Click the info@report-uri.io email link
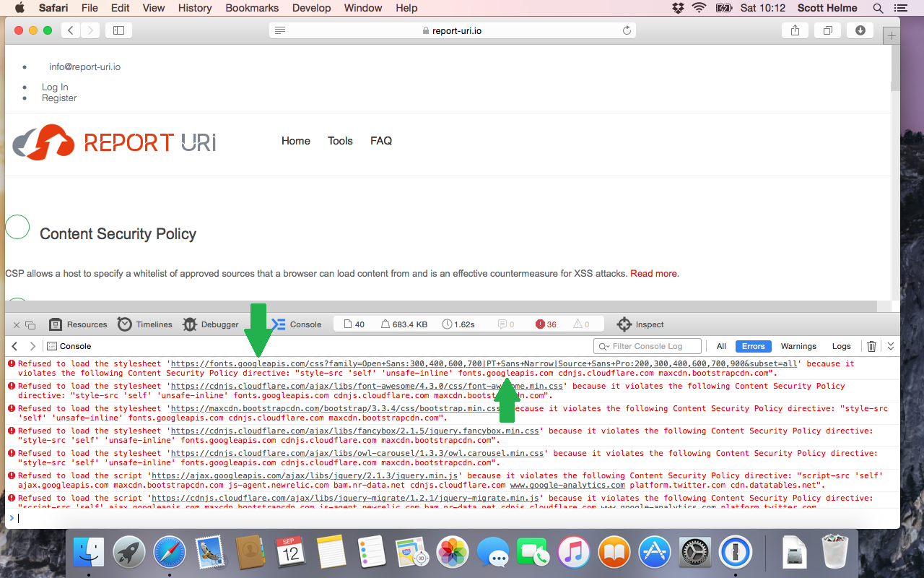Viewport: 924px width, 578px height. [x=84, y=66]
